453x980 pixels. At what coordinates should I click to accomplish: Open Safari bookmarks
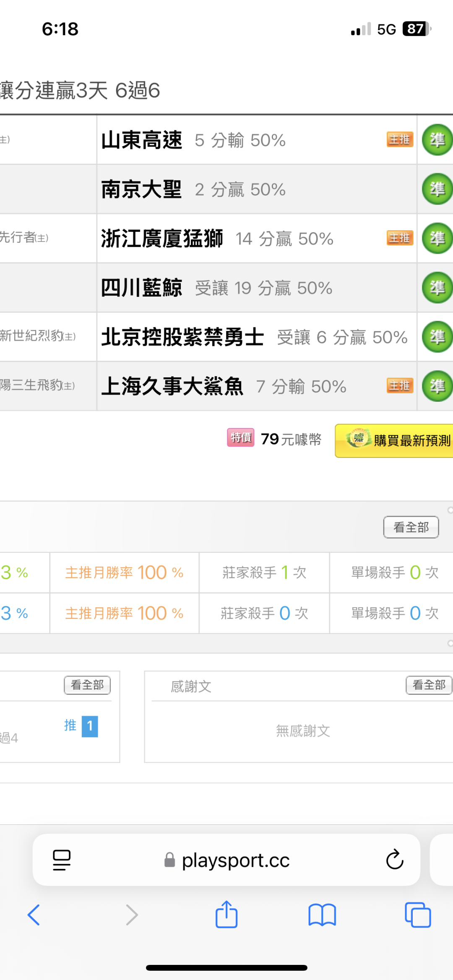pyautogui.click(x=322, y=915)
